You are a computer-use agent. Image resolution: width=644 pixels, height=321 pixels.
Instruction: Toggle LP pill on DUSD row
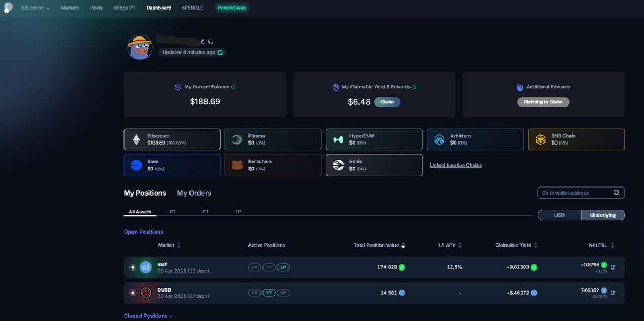click(283, 293)
